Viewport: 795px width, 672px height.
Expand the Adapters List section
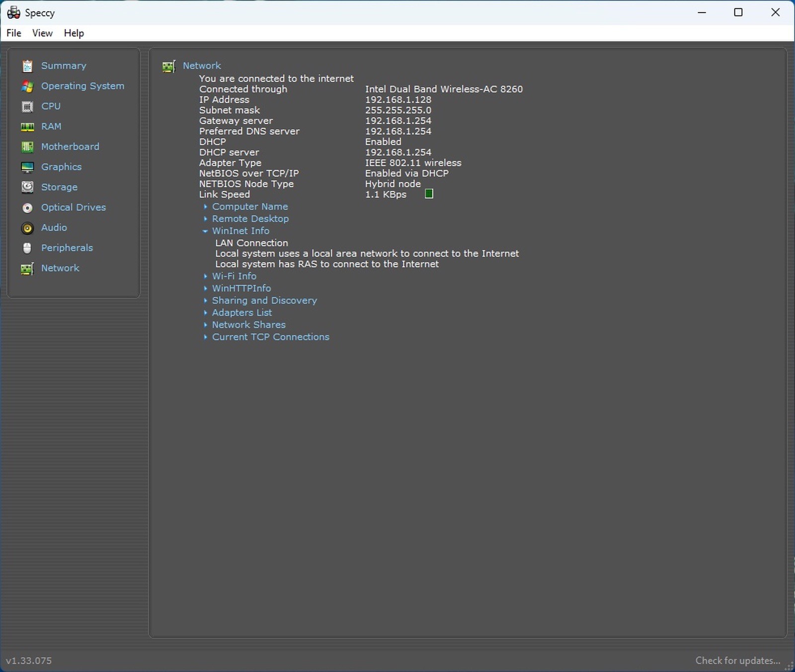coord(205,313)
